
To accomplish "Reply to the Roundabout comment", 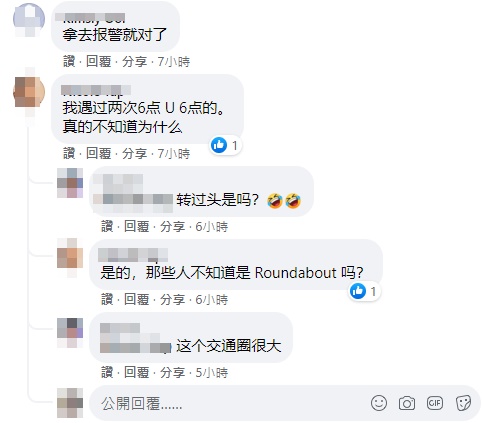I will click(x=136, y=299).
